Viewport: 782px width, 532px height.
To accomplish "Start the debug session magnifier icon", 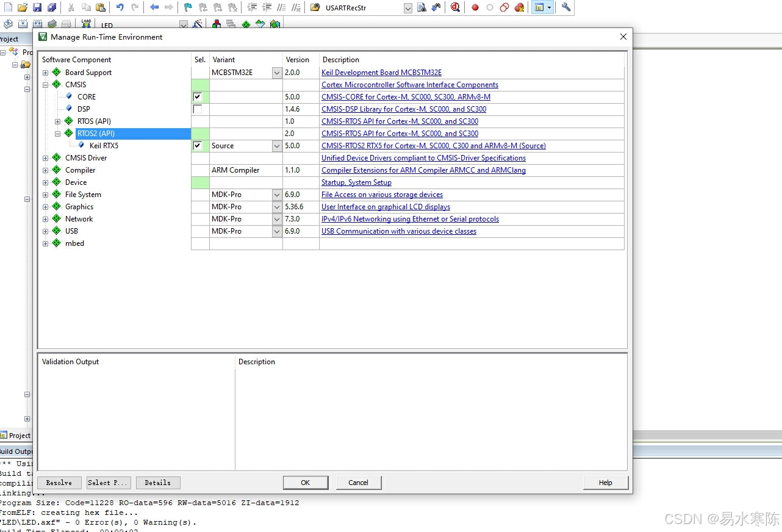I will [455, 7].
